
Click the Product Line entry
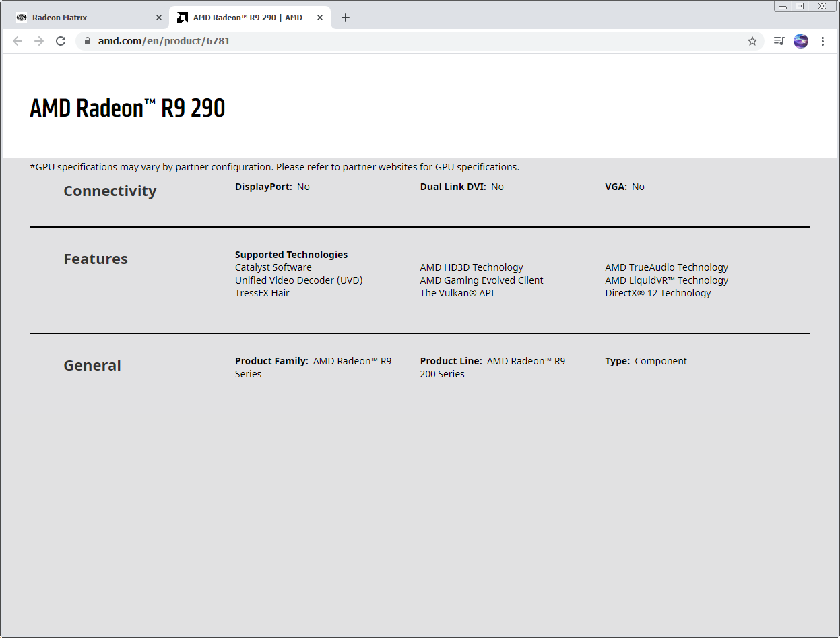[x=493, y=367]
